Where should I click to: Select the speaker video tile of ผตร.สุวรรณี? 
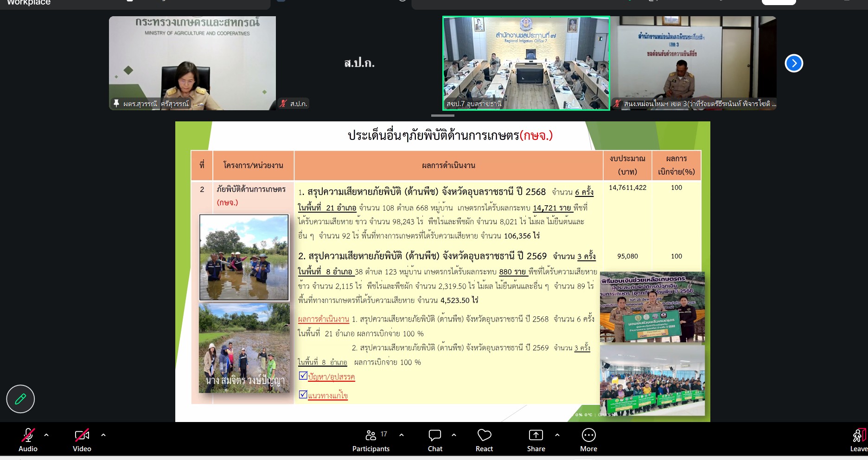click(x=192, y=63)
